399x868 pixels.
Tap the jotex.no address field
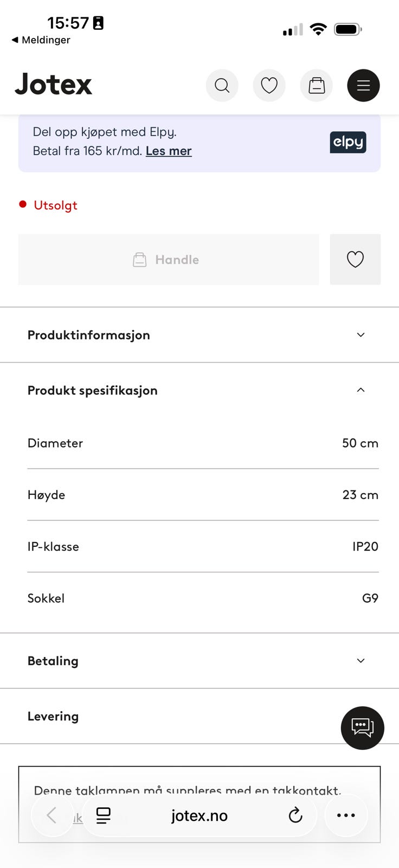pyautogui.click(x=199, y=815)
